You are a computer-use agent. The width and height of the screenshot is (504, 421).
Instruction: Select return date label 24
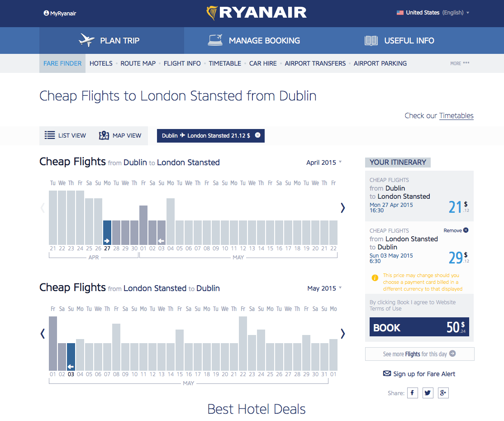(261, 374)
